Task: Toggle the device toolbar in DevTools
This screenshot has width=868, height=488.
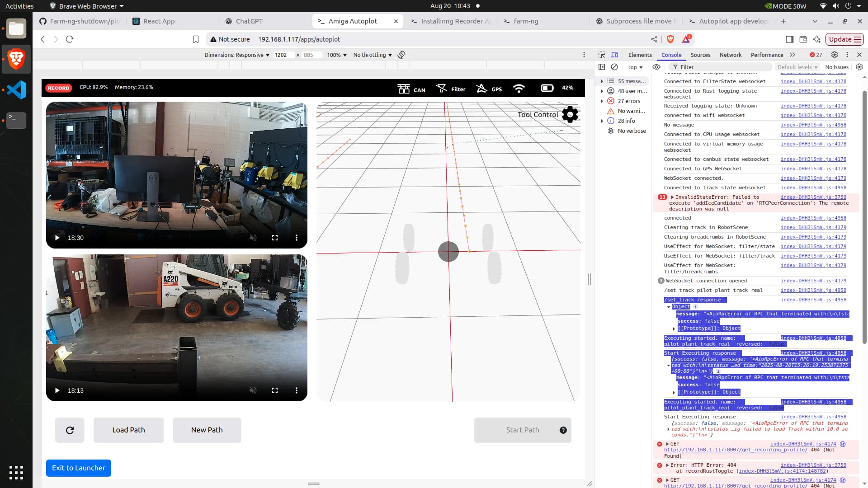Action: point(614,55)
